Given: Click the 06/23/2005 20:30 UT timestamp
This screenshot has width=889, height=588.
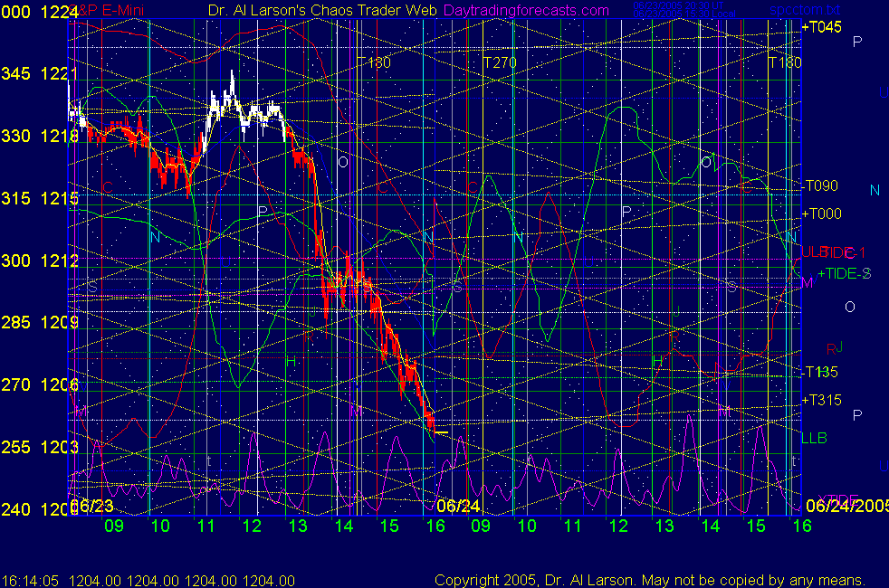Looking at the screenshot, I should click(678, 5).
